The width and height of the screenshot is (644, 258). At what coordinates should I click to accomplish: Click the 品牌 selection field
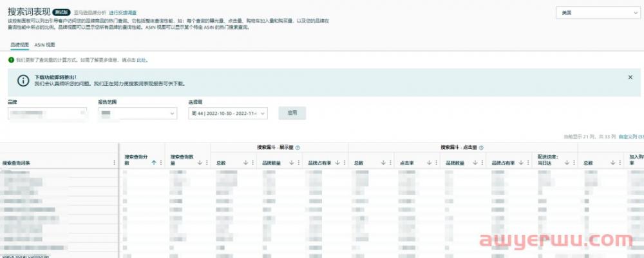(x=47, y=113)
